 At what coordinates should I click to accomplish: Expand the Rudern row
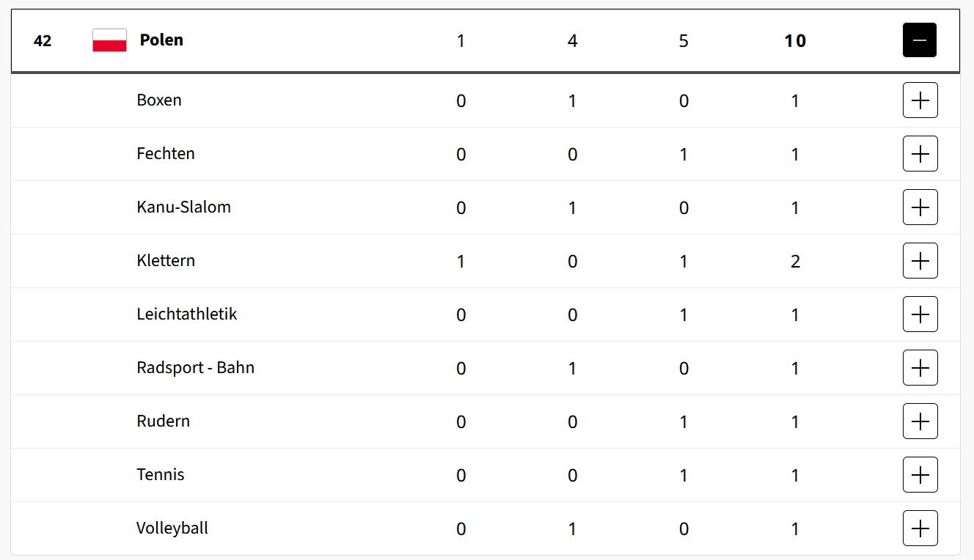pyautogui.click(x=920, y=421)
